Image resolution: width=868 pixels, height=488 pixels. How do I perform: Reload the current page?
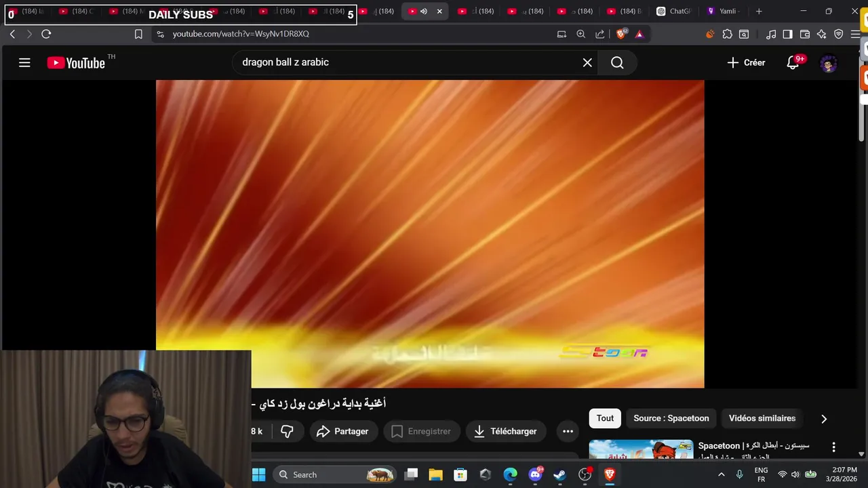coord(46,34)
